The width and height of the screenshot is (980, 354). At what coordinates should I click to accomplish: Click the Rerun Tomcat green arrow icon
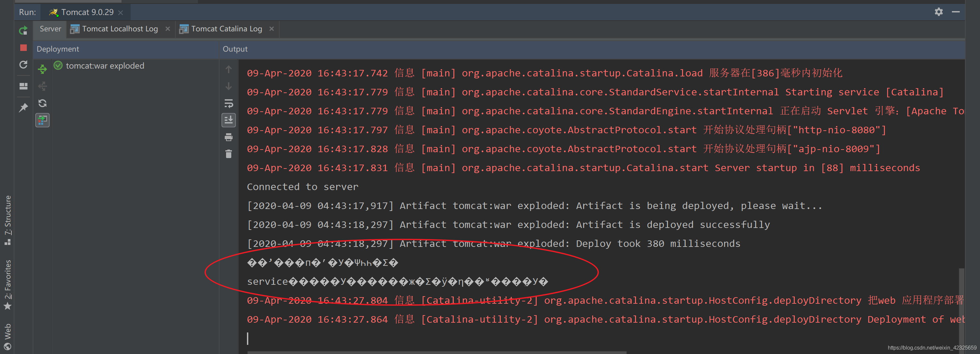click(x=24, y=30)
